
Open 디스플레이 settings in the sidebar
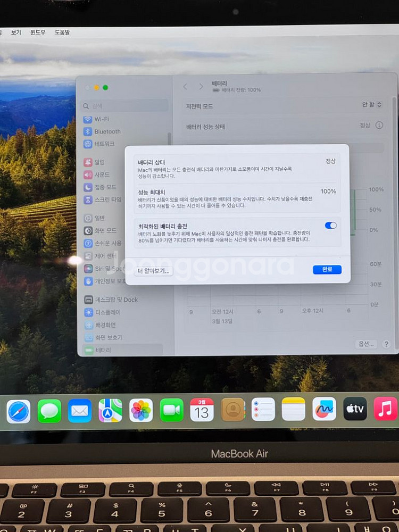(x=103, y=312)
